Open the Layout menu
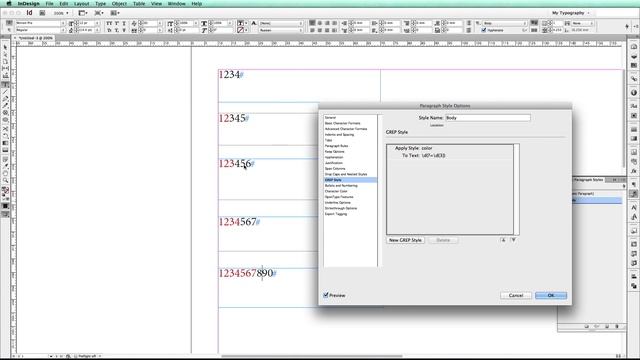 81,4
